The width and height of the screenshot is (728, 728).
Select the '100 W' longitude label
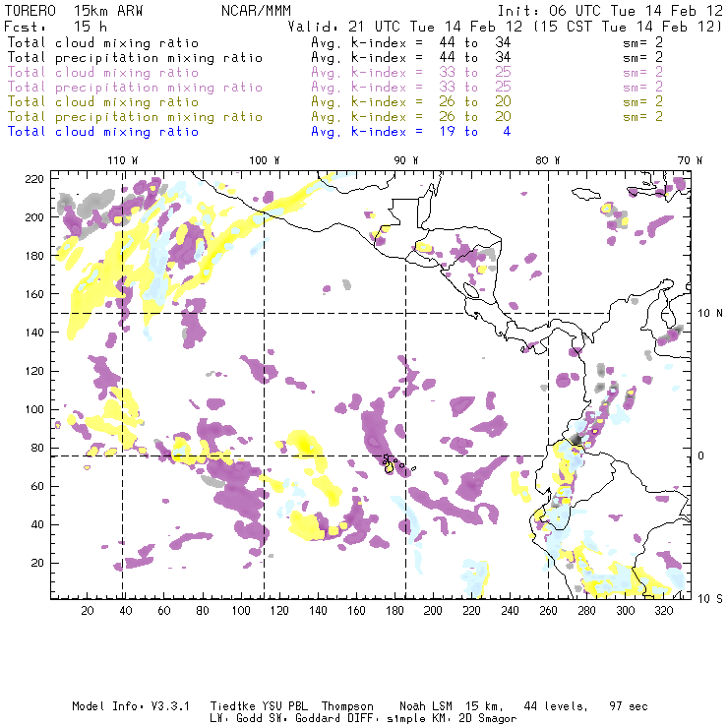click(265, 160)
